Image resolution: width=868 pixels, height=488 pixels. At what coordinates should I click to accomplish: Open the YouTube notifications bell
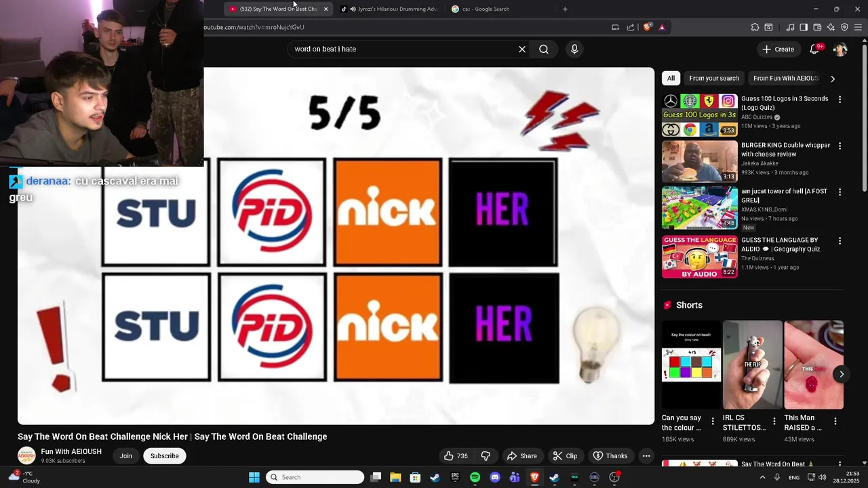point(815,49)
